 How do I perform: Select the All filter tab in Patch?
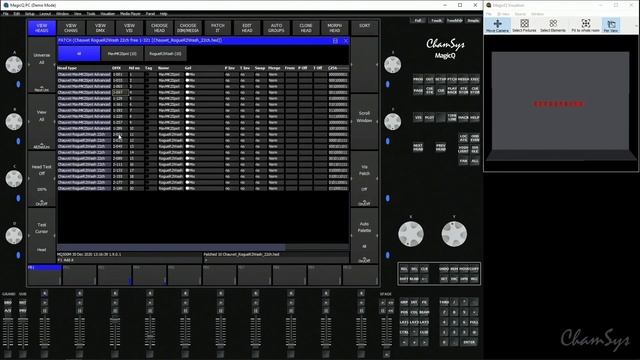(79, 53)
